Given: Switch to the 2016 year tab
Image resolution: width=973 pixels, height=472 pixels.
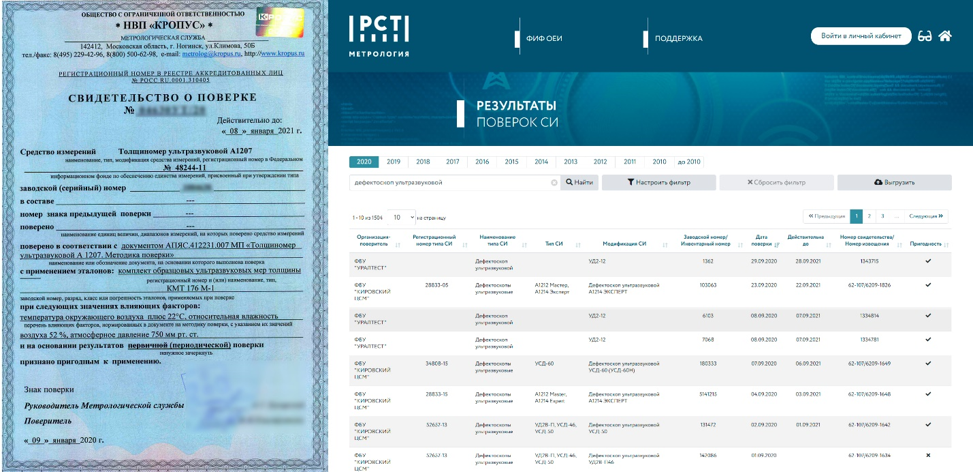Looking at the screenshot, I should click(x=482, y=162).
